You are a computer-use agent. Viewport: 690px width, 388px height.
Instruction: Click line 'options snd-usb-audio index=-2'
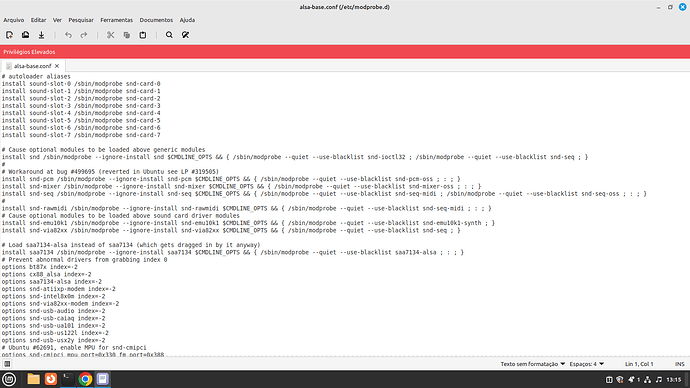53,311
